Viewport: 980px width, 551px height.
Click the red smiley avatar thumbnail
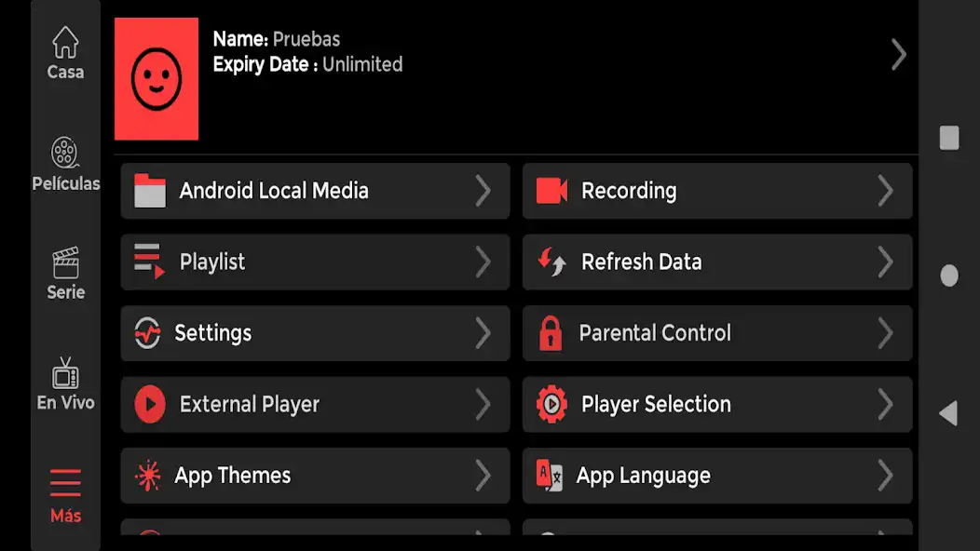(x=157, y=78)
